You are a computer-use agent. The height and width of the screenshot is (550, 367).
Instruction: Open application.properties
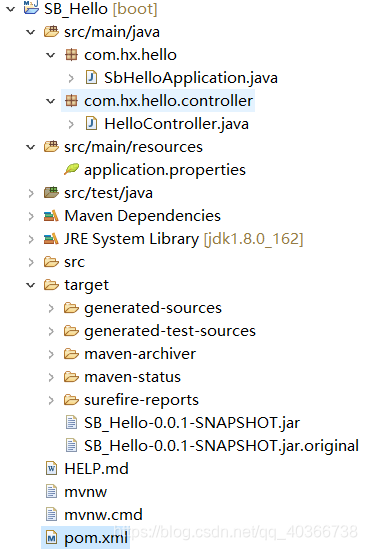pyautogui.click(x=165, y=170)
